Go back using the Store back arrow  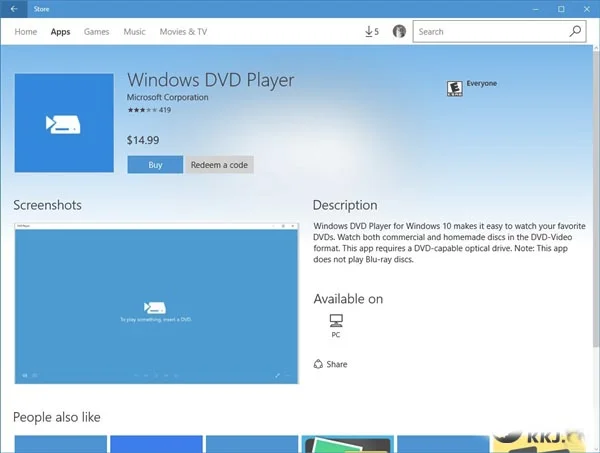click(14, 9)
